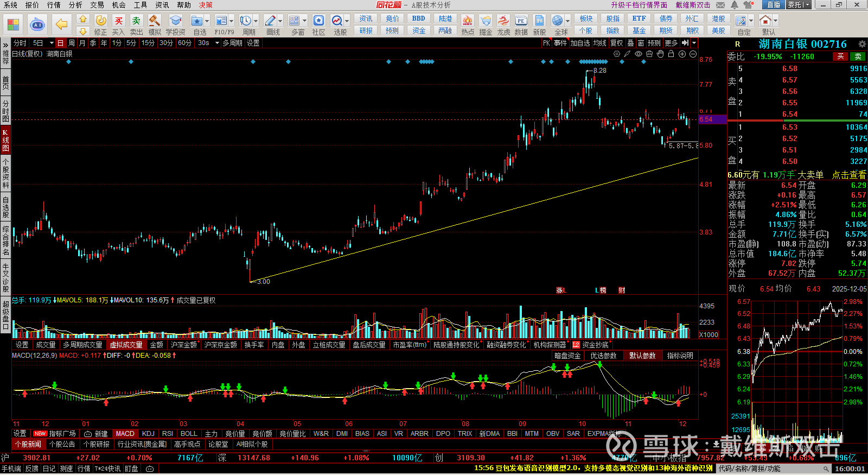Open the 模拟 simulated trading gavel icon
Screen dimensions: 868x475
click(x=155, y=22)
